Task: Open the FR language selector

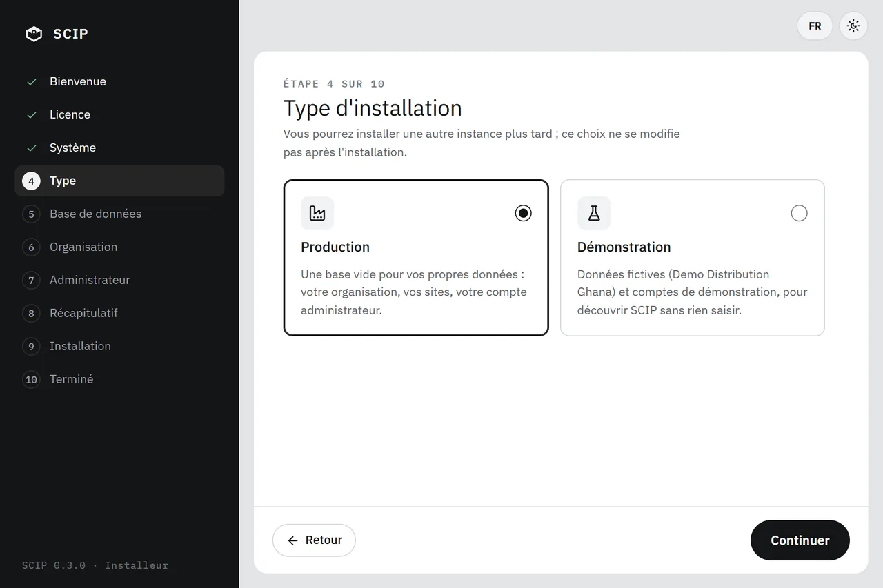Action: tap(815, 26)
